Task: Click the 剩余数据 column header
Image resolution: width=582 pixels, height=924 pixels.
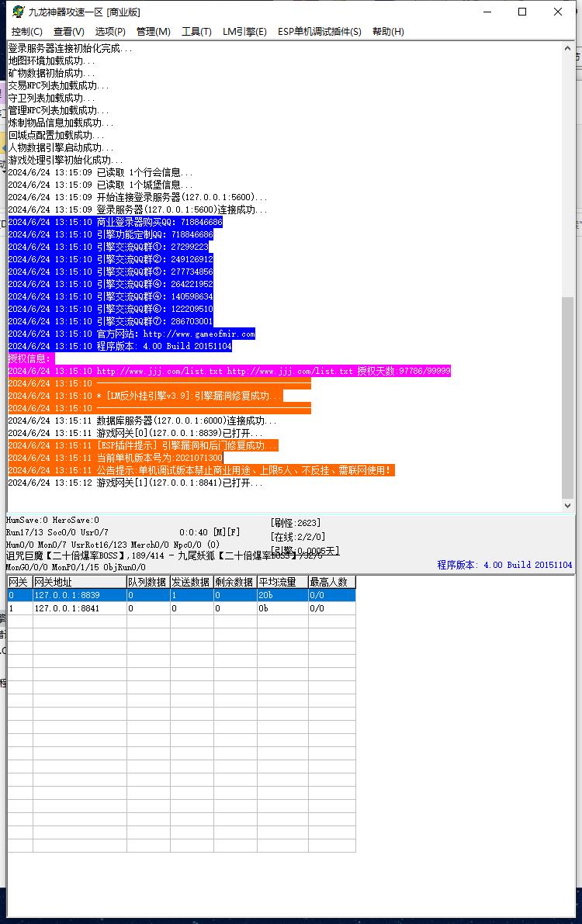Action: (x=234, y=582)
